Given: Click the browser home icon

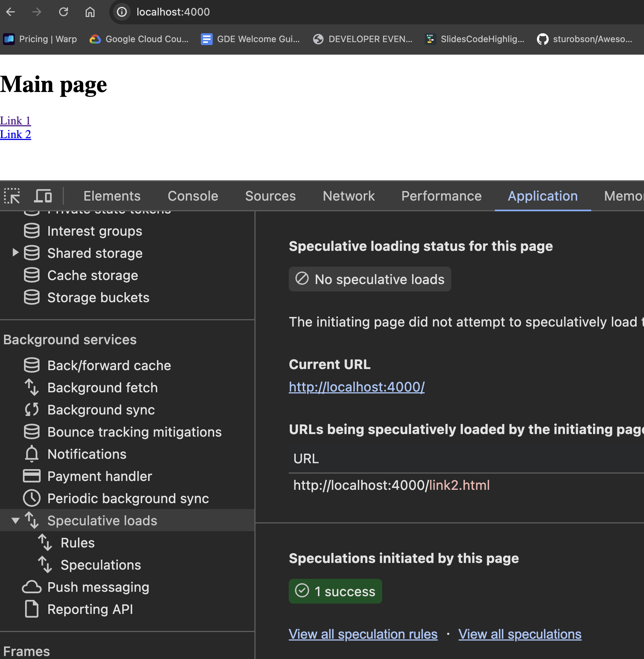Looking at the screenshot, I should click(x=90, y=12).
